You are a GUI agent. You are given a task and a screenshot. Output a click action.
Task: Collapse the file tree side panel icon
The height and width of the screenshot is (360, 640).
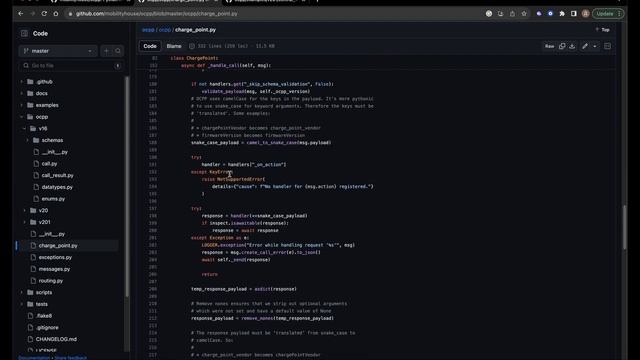pos(24,33)
